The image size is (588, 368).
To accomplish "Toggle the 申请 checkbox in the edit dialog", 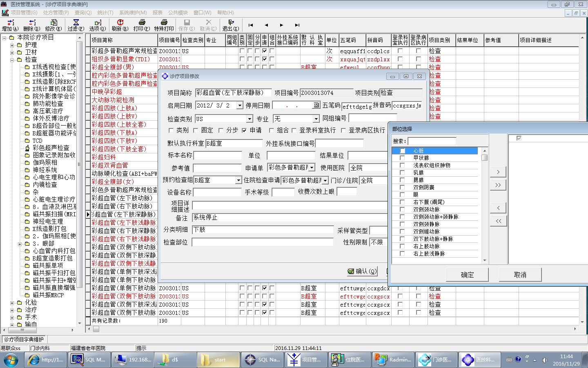I will point(244,130).
